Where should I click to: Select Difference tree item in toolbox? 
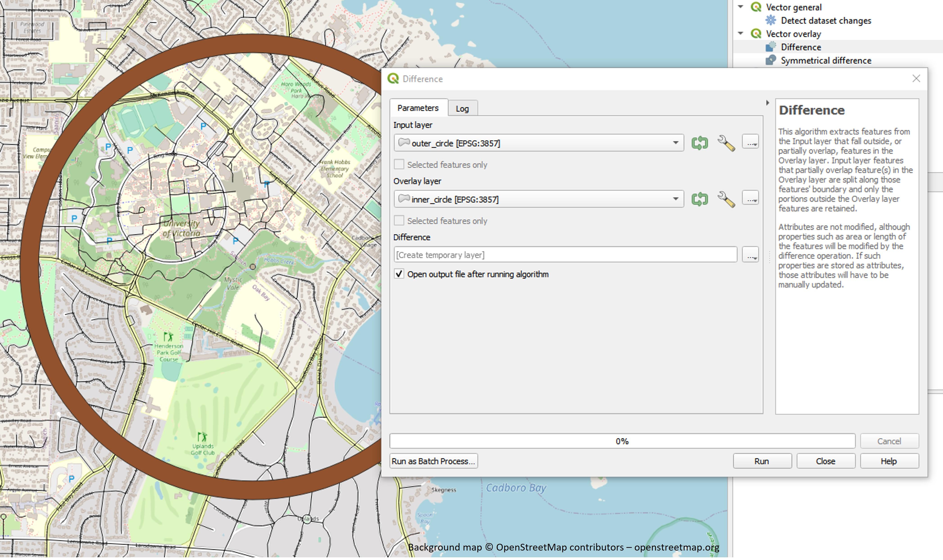pos(801,47)
